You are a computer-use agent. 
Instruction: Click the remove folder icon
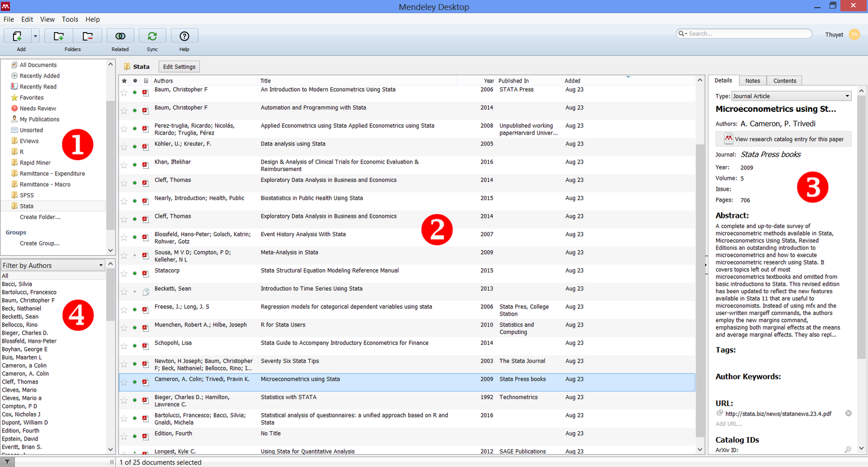point(87,36)
